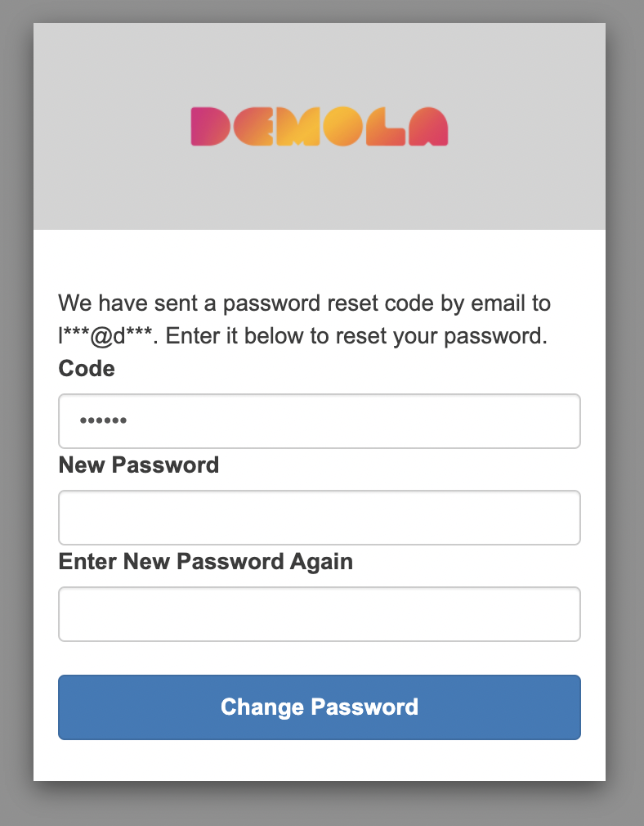Screen dimensions: 644x826
Task: Click the masked email address l***@d***
Action: coord(106,336)
